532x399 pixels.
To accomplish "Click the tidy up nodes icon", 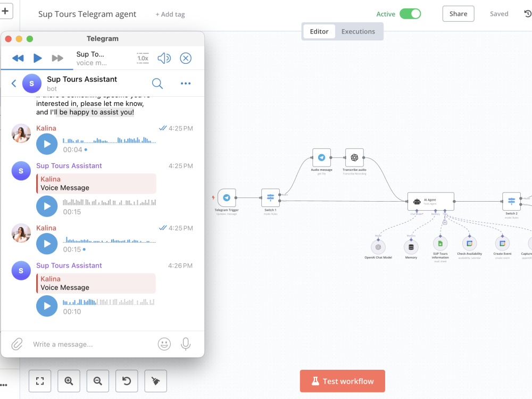I will (156, 381).
